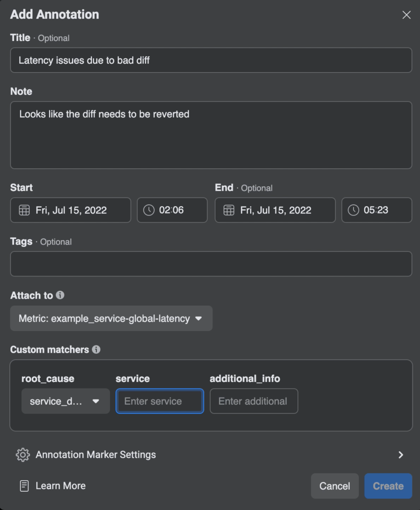Click the document icon beside Learn More
This screenshot has height=510, width=420.
click(x=24, y=486)
